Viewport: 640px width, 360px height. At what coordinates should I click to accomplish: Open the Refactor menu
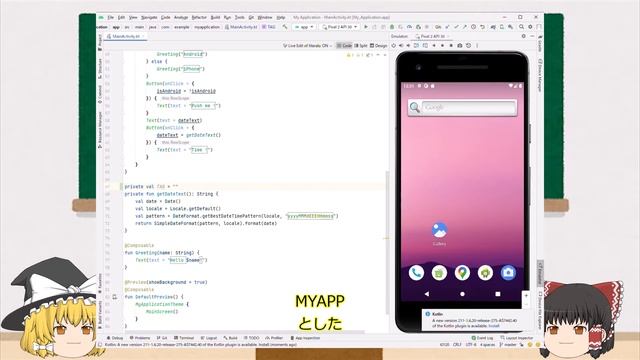coord(199,18)
